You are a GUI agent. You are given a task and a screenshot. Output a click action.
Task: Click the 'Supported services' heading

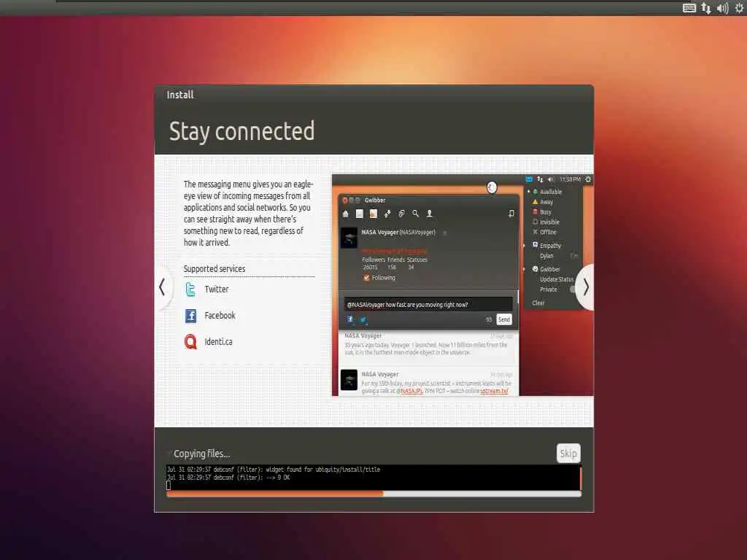(214, 268)
